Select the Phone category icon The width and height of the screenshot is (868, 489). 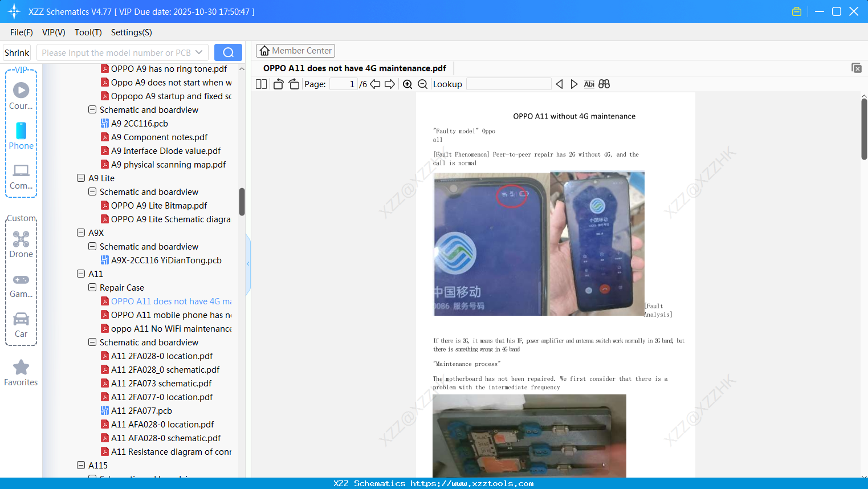point(21,136)
